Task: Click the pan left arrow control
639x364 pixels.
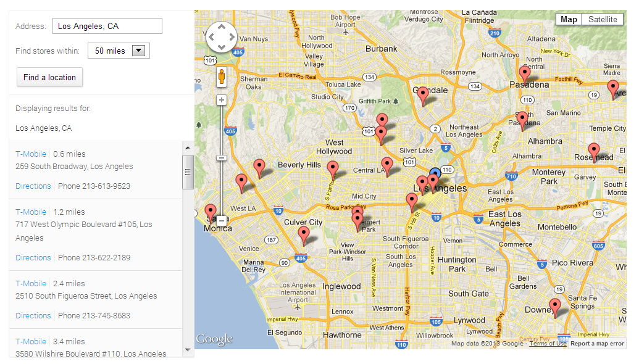Action: coord(211,37)
